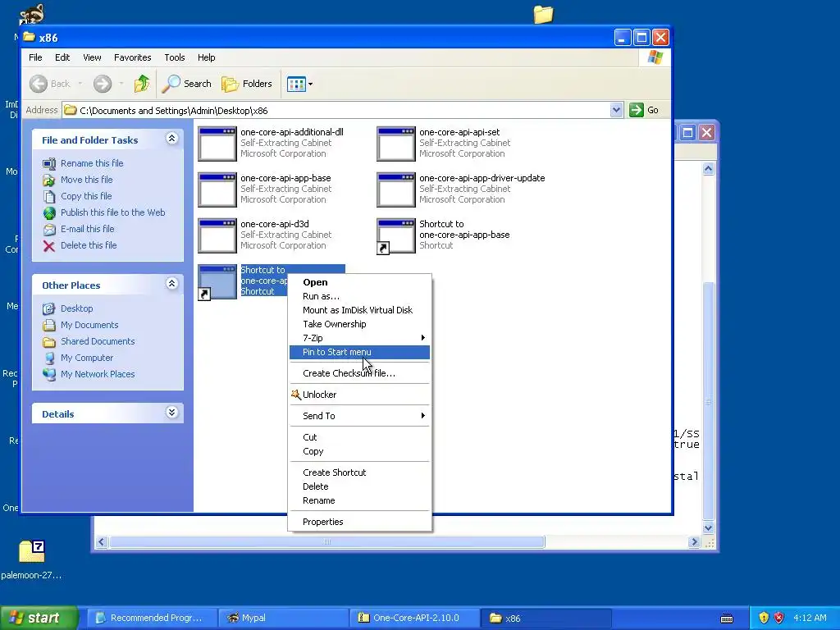
Task: Collapse the Other Places panel
Action: tap(171, 284)
